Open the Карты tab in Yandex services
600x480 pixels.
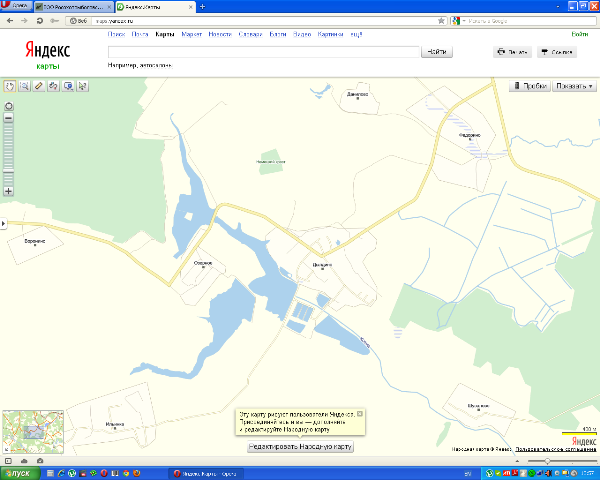(165, 34)
